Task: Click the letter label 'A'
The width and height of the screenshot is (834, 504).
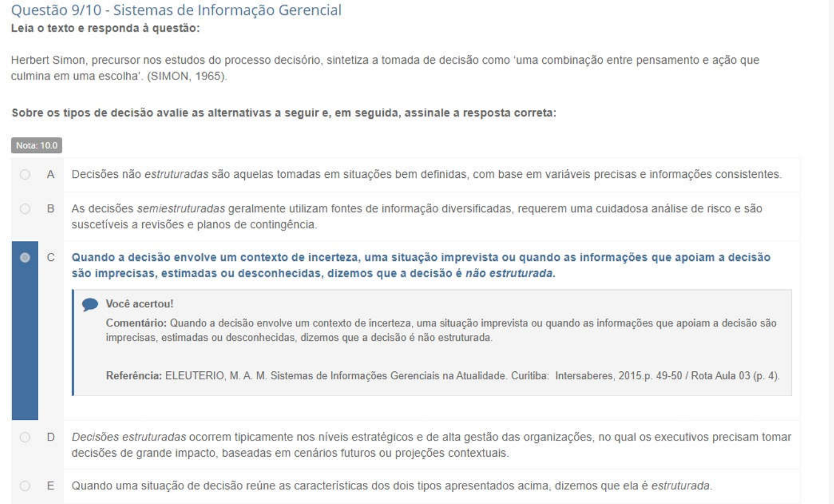Action: pyautogui.click(x=51, y=175)
